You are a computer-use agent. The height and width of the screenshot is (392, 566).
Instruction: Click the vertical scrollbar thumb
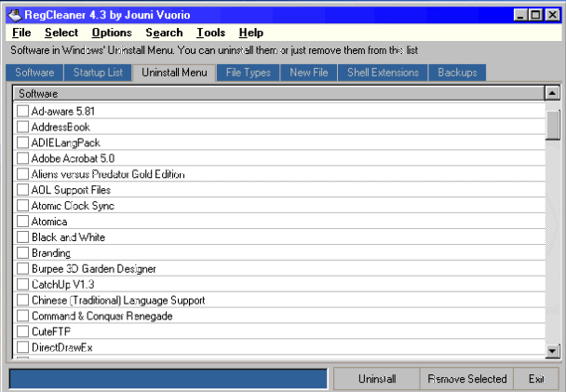[x=552, y=125]
